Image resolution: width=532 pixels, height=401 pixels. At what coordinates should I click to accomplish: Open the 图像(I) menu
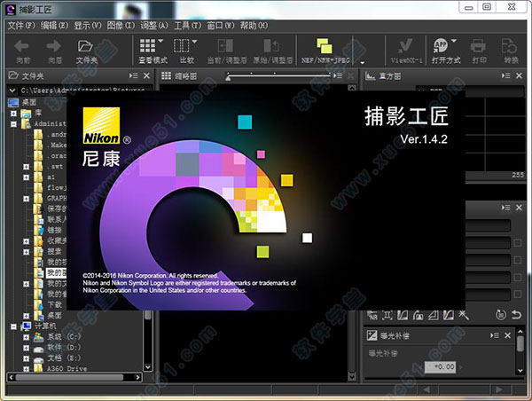[x=121, y=26]
